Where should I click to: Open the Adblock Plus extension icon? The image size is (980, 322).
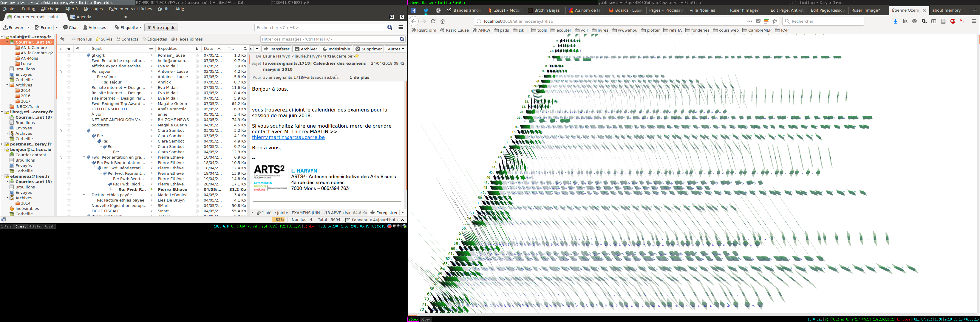(953, 21)
